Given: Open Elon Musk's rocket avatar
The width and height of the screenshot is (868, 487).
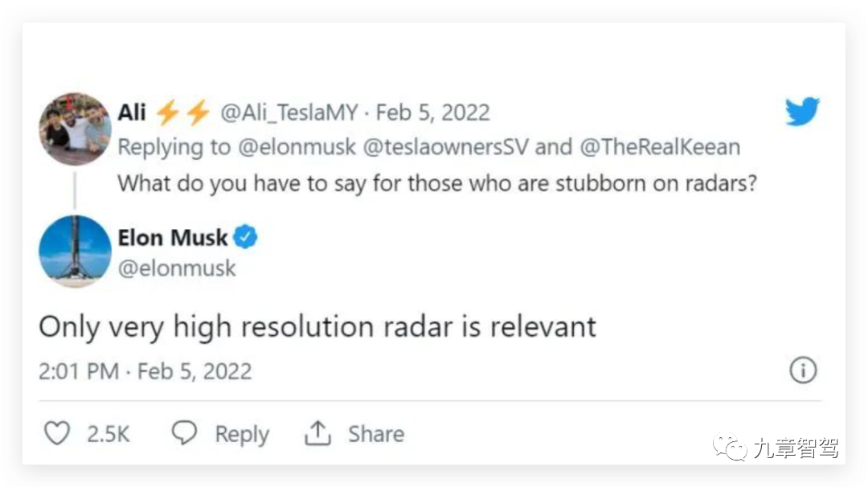Looking at the screenshot, I should tap(75, 252).
